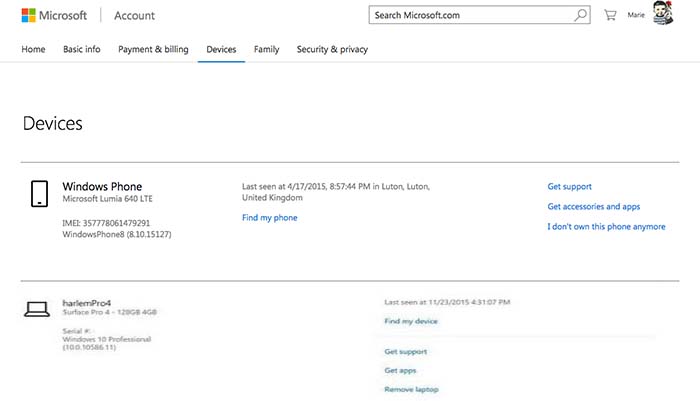Open the Basic info tab
Image resolution: width=700 pixels, height=401 pixels.
click(82, 49)
